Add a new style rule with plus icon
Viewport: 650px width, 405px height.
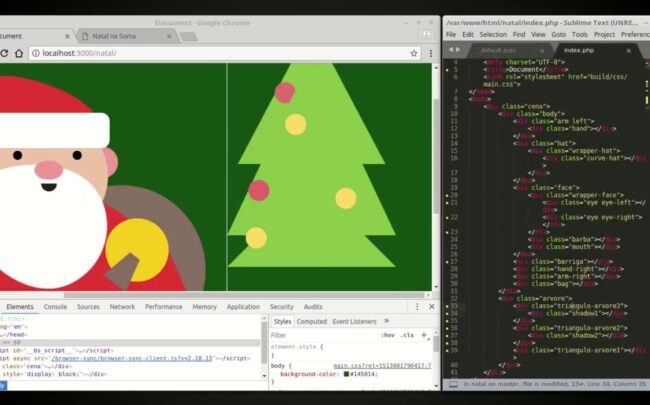(x=424, y=335)
